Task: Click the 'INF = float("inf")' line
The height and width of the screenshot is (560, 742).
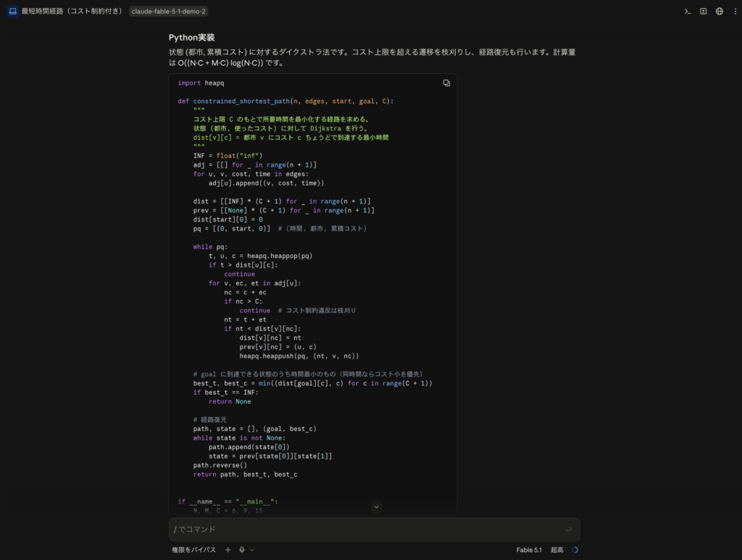Action: coord(228,156)
